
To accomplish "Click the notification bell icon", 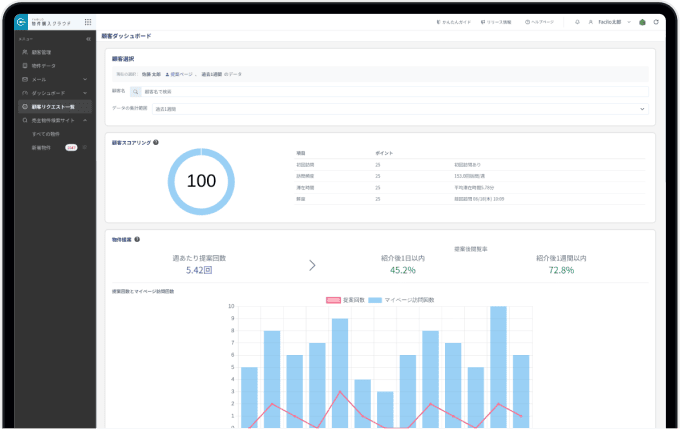I will 577,22.
